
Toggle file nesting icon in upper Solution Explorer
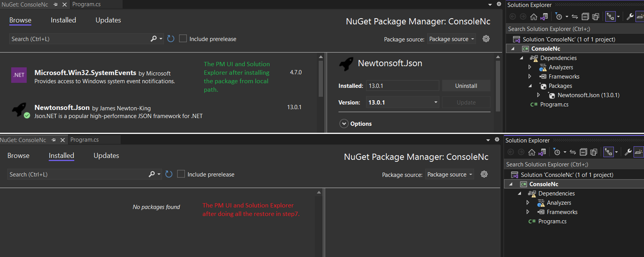pos(610,17)
